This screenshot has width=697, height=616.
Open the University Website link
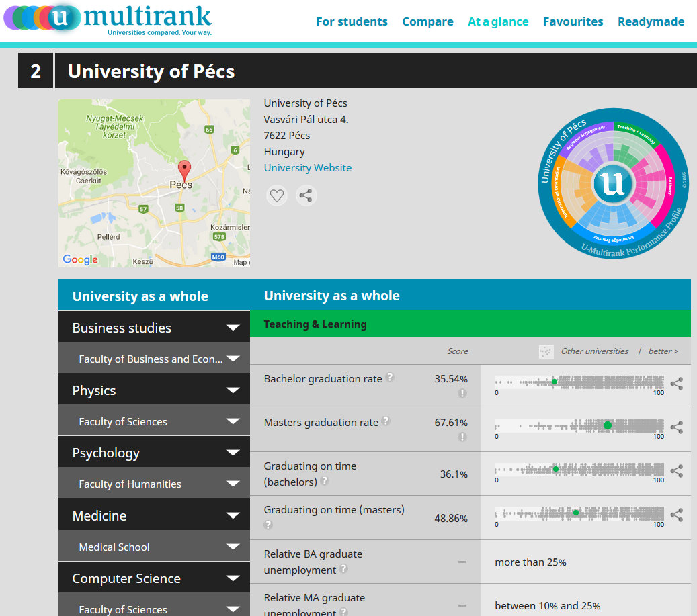308,167
